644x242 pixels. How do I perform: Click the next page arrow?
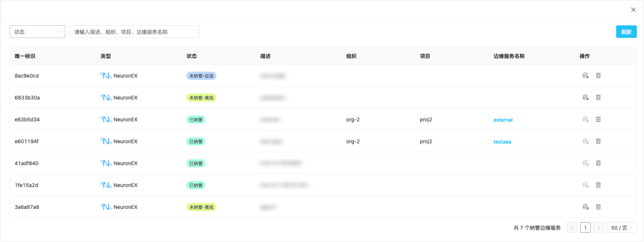(x=599, y=228)
